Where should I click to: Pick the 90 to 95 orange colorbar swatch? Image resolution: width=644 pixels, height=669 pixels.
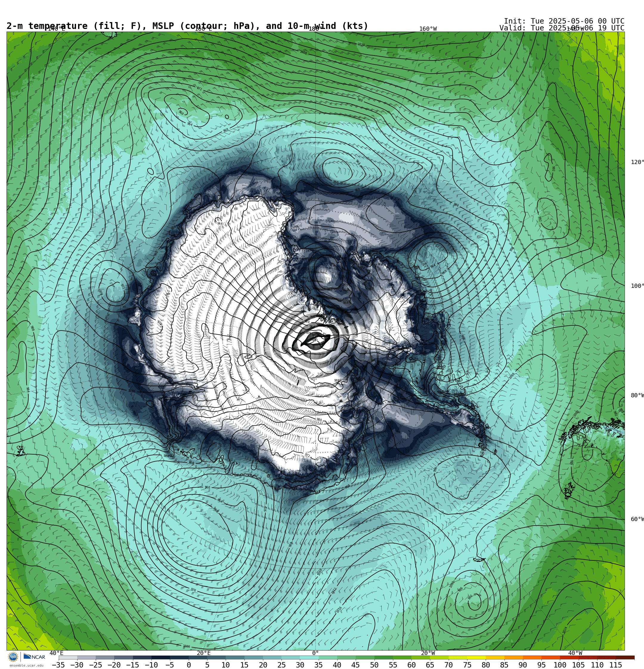coord(532,657)
